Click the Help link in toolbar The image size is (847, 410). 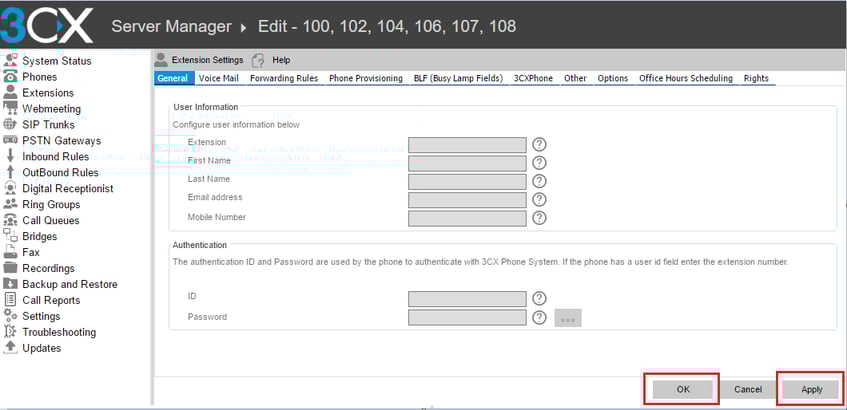pos(281,60)
